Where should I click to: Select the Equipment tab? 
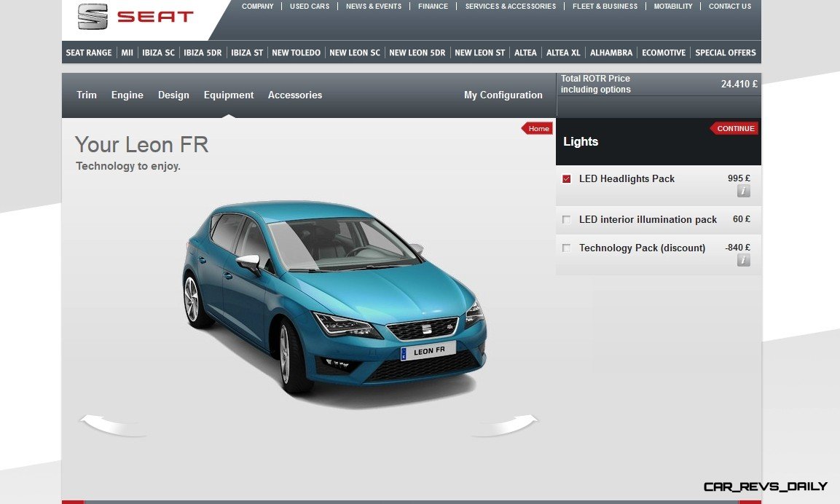pyautogui.click(x=229, y=95)
